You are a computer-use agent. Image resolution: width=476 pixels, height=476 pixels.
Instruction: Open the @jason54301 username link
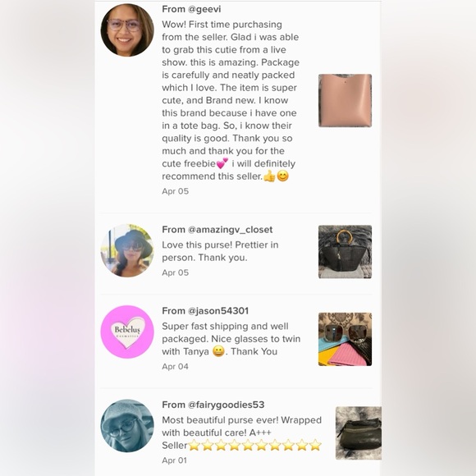pos(218,311)
